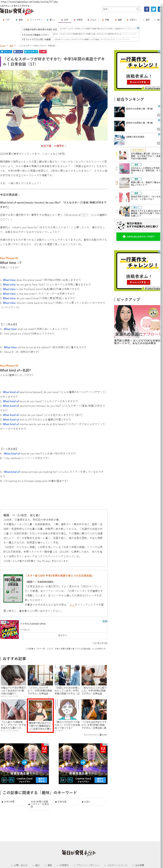Click the 毎日が発見ネット header logo
This screenshot has width=163, height=868.
coord(17,11)
